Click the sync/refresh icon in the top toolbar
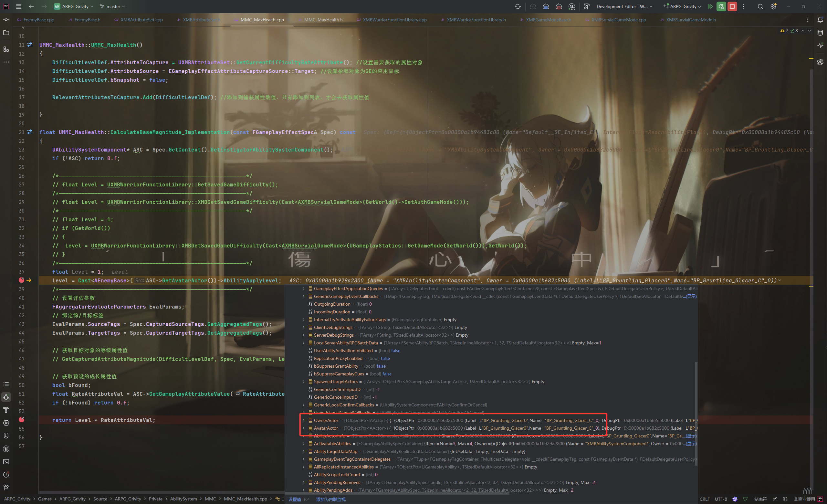The height and width of the screenshot is (504, 827). click(518, 6)
